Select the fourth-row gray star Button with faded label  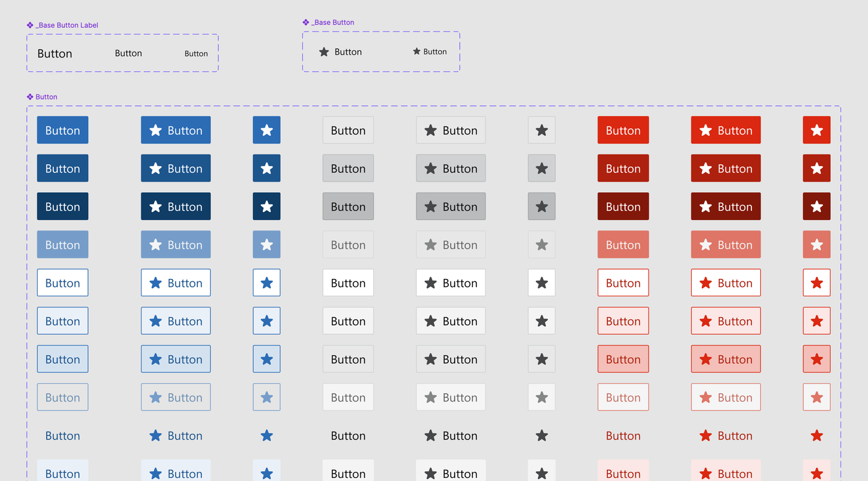pyautogui.click(x=451, y=244)
